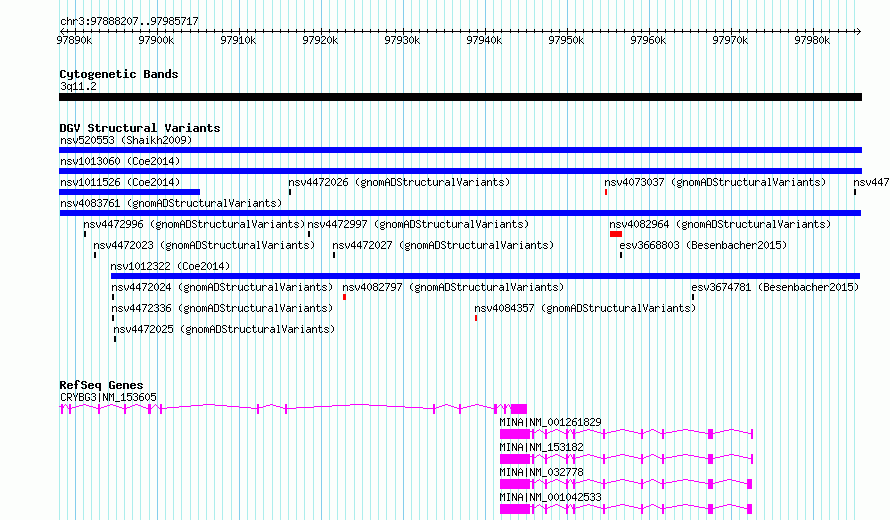Click the 97900k ruler tick label
Image resolution: width=890 pixels, height=520 pixels.
[156, 40]
